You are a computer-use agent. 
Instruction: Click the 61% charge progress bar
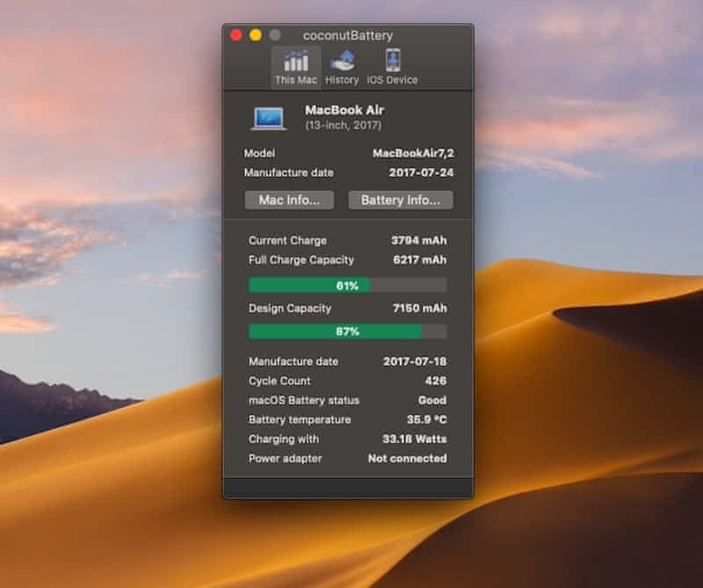pyautogui.click(x=347, y=286)
